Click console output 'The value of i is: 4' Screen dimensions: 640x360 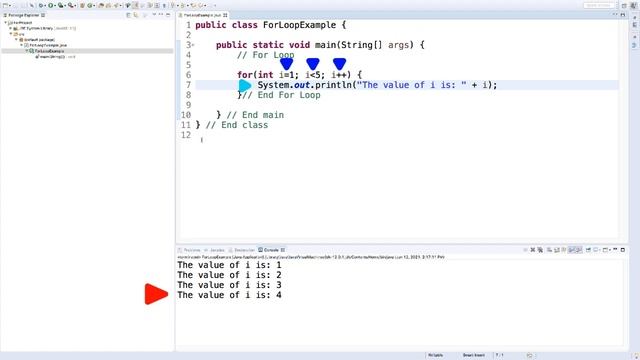(x=229, y=295)
